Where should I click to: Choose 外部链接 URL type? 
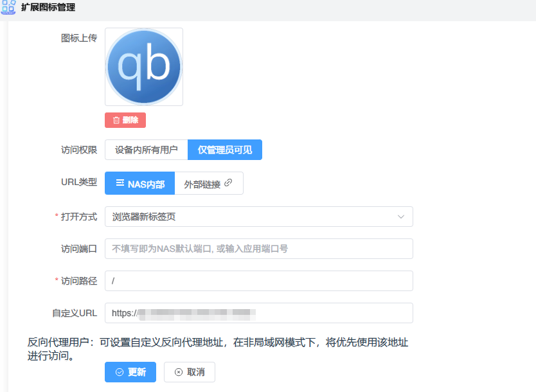click(x=209, y=183)
